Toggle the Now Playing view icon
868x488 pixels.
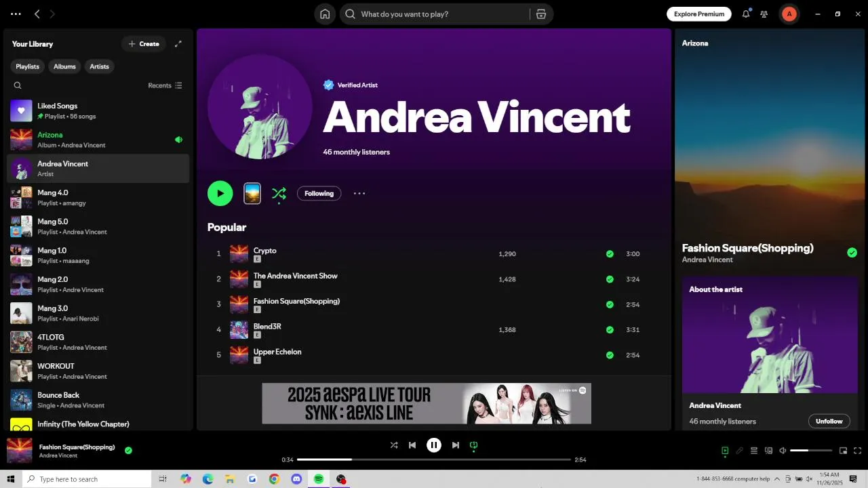tap(725, 451)
